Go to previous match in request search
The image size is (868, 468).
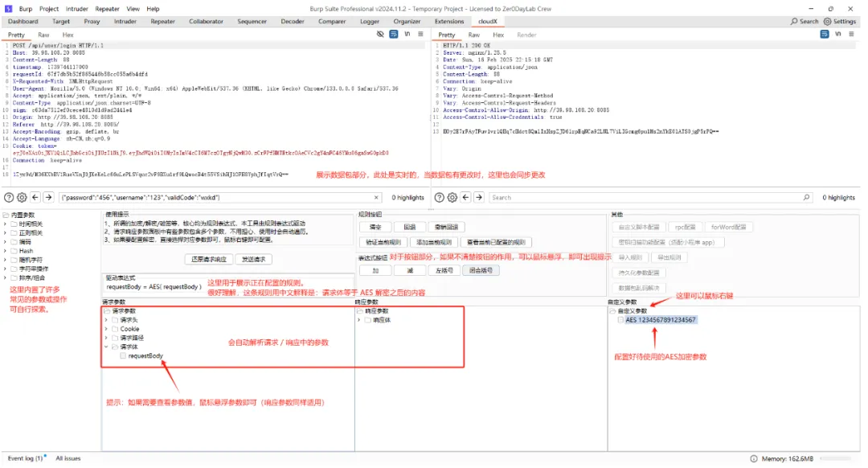pyautogui.click(x=35, y=197)
